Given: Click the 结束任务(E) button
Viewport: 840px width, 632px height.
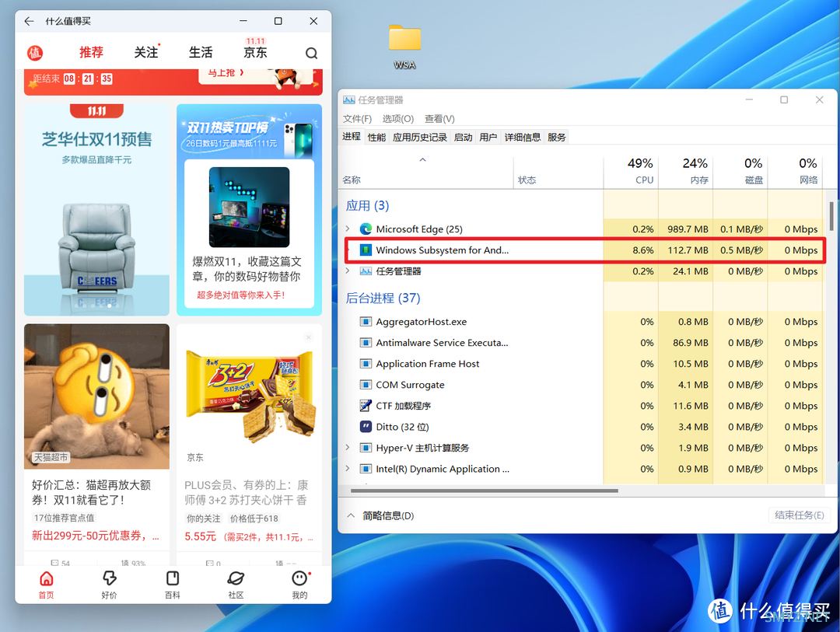Looking at the screenshot, I should [800, 515].
